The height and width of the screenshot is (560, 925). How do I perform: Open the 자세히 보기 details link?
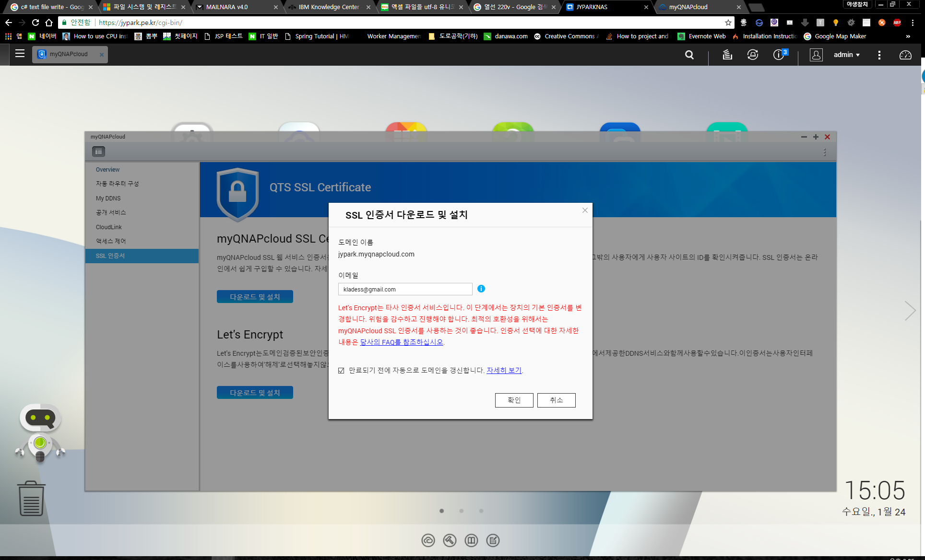tap(504, 370)
